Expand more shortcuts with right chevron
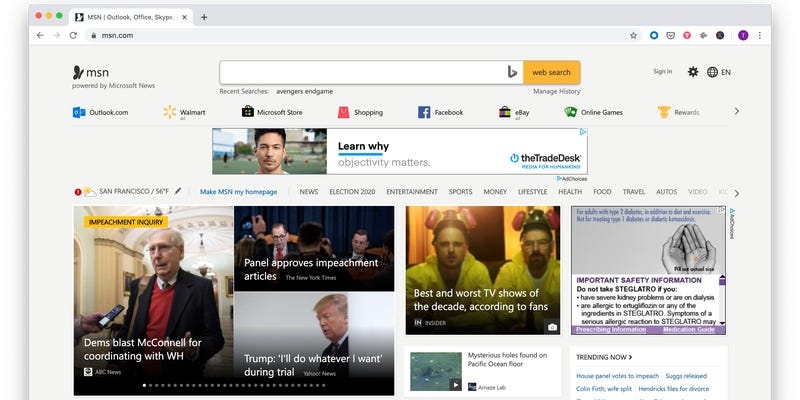The image size is (800, 400). pos(736,111)
